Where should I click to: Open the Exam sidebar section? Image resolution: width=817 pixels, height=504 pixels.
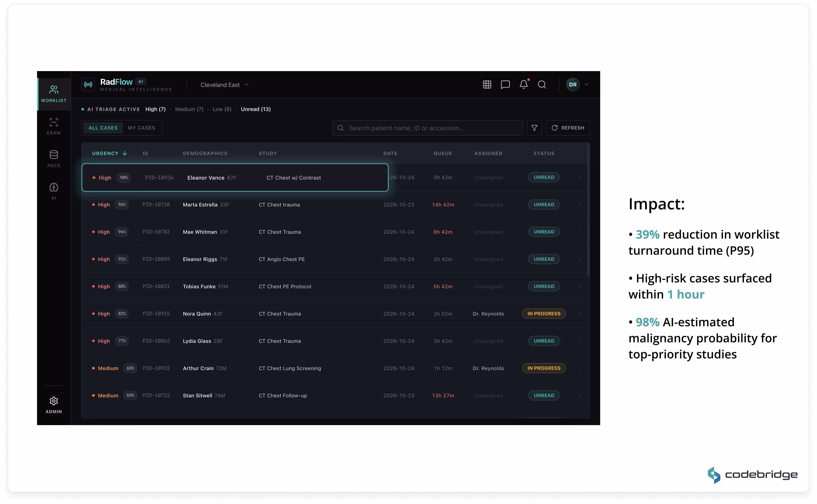point(54,126)
